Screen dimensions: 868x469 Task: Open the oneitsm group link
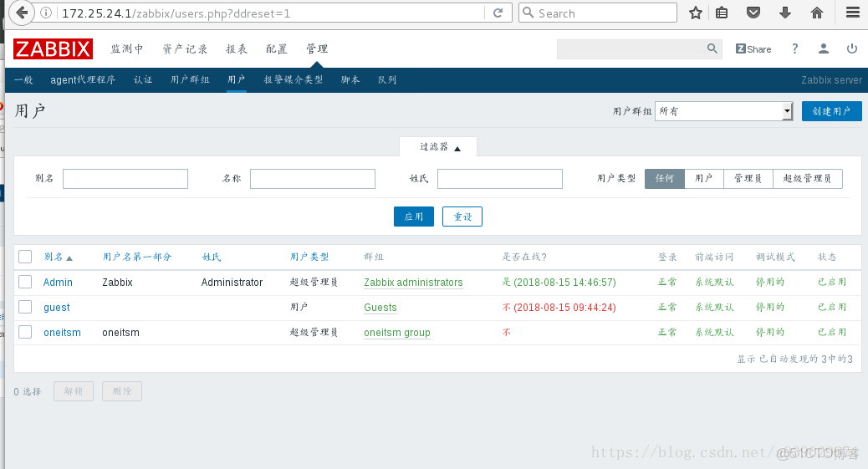[x=397, y=332]
